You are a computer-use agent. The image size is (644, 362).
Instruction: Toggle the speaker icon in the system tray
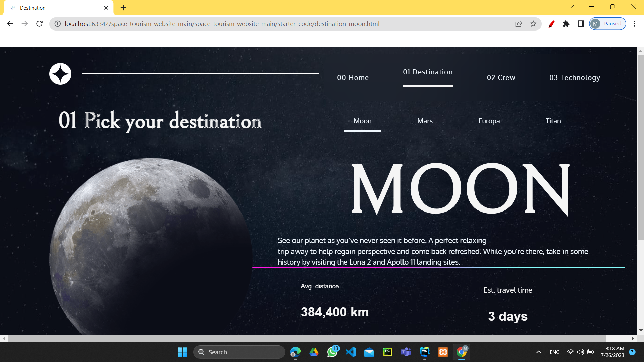(581, 352)
